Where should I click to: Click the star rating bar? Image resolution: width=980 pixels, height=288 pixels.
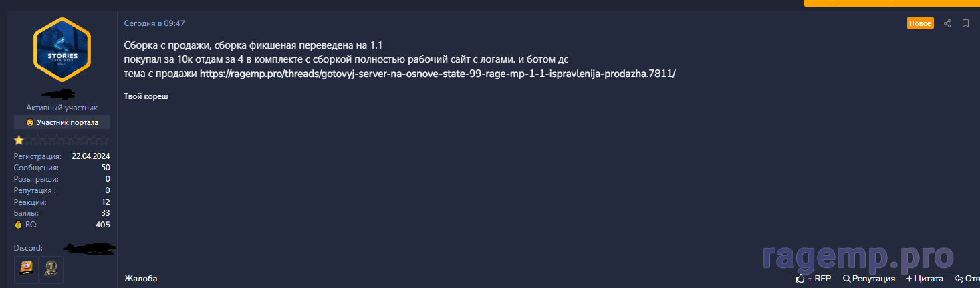[62, 140]
